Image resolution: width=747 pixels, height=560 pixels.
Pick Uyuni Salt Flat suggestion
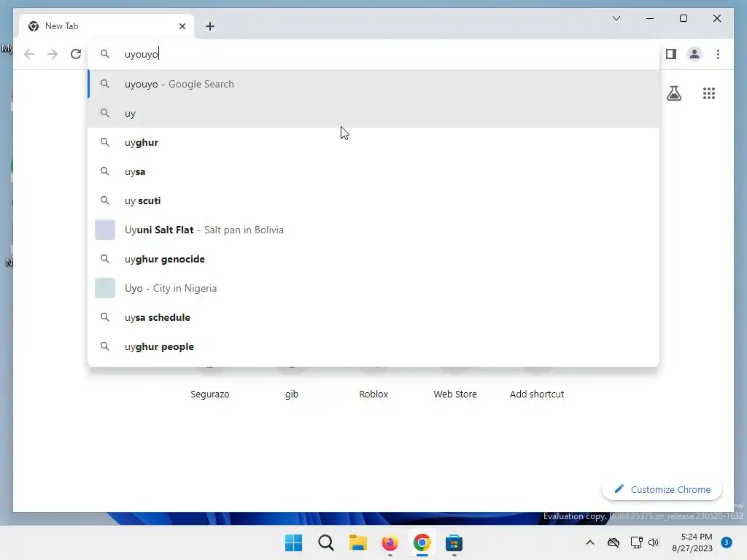coord(373,230)
